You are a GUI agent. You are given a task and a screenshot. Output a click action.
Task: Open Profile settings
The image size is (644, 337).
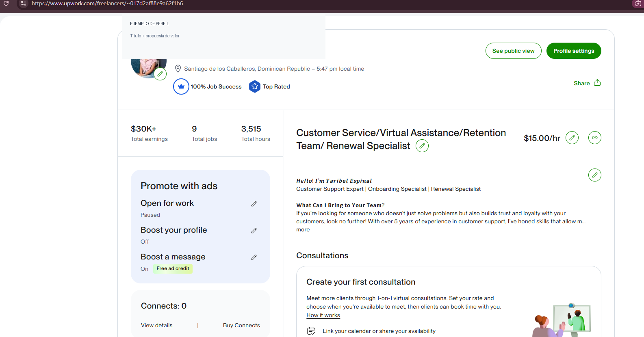coord(574,51)
